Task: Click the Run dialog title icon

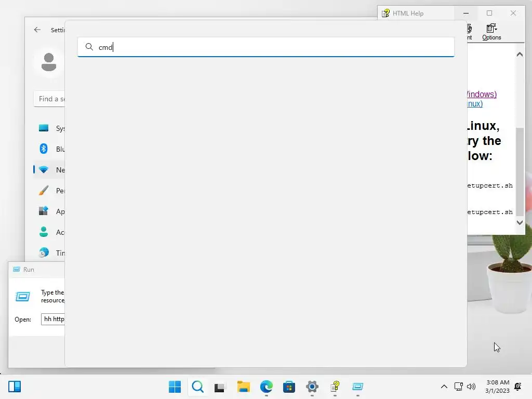Action: (16, 270)
